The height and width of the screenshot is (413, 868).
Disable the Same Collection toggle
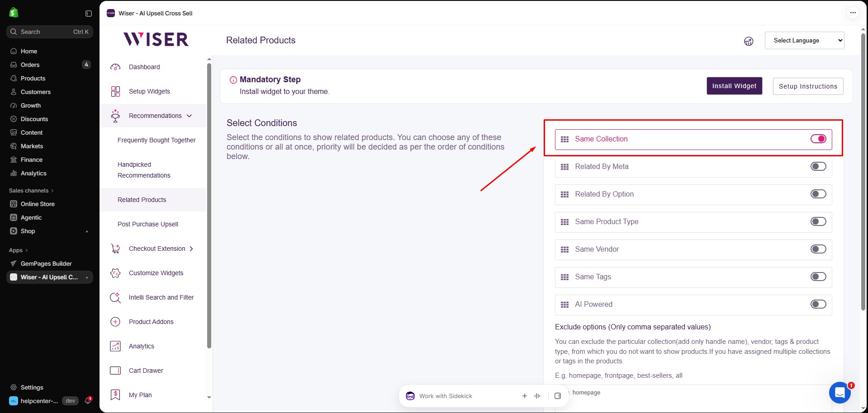click(818, 139)
